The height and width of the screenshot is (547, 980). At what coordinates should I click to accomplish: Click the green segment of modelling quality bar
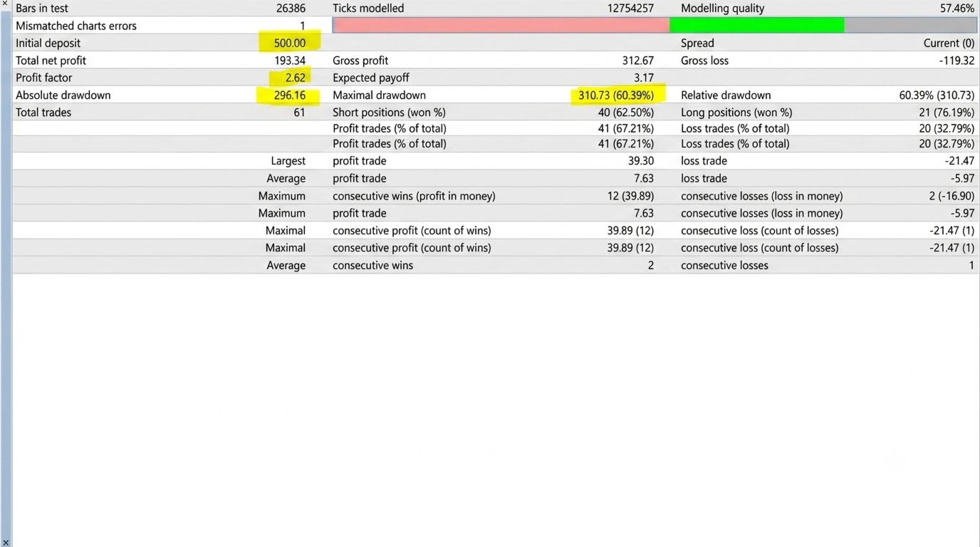[757, 26]
